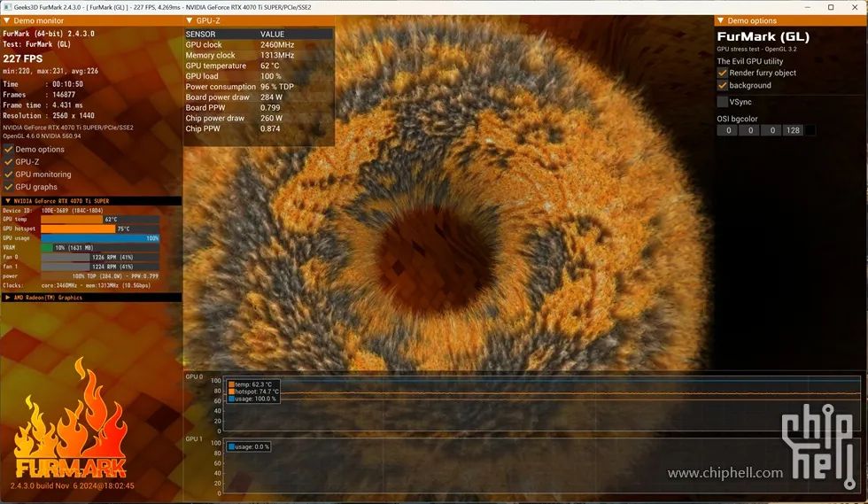Uncheck the Demo options checkbox in monitor
The width and height of the screenshot is (868, 504).
[8, 149]
